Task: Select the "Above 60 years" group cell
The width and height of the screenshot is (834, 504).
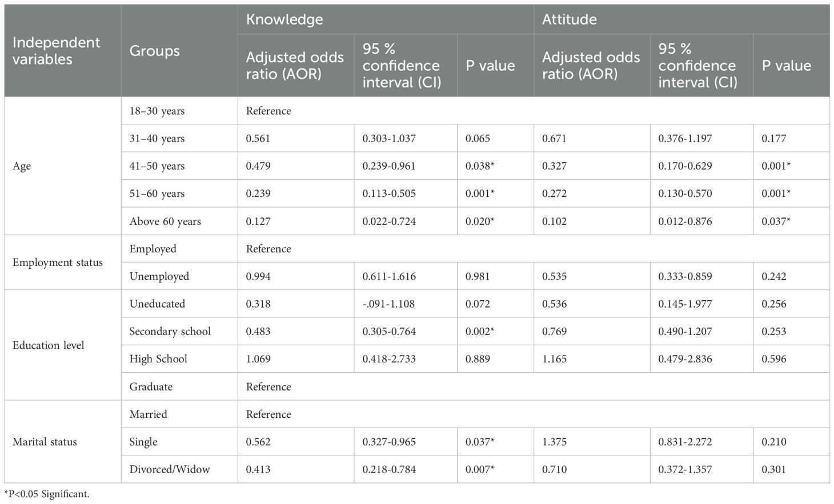Action: (165, 221)
